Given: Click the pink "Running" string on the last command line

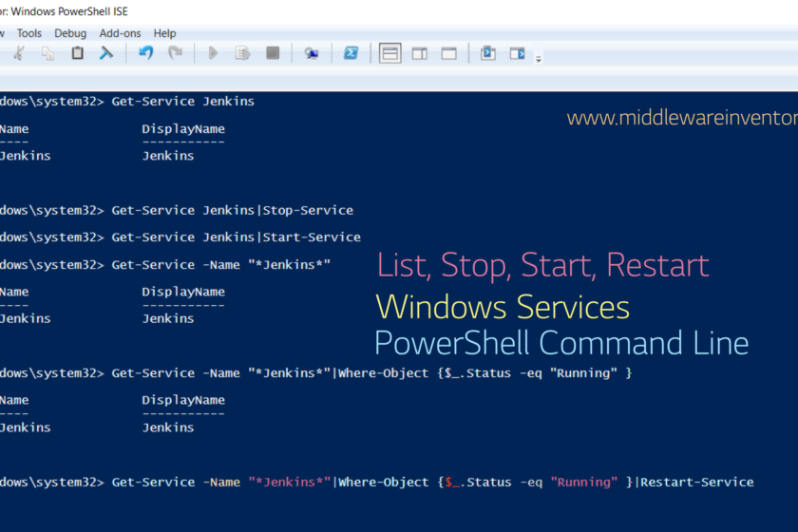Looking at the screenshot, I should point(584,482).
